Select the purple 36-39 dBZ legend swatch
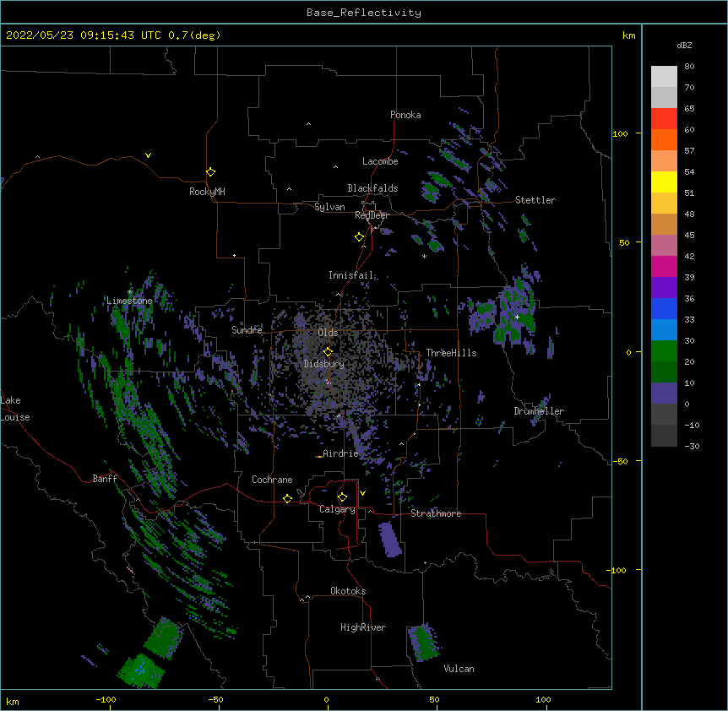The height and width of the screenshot is (711, 728). point(664,288)
